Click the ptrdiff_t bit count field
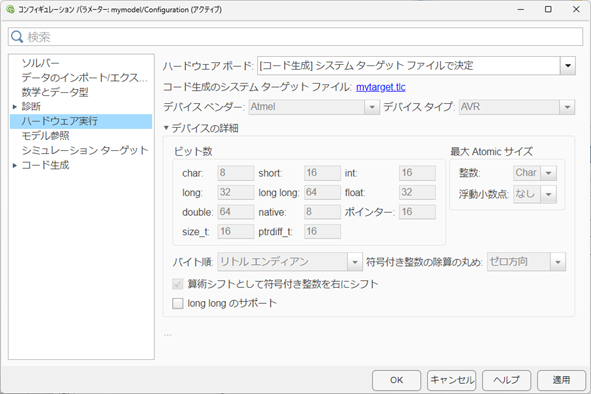This screenshot has height=394, width=591. click(323, 231)
